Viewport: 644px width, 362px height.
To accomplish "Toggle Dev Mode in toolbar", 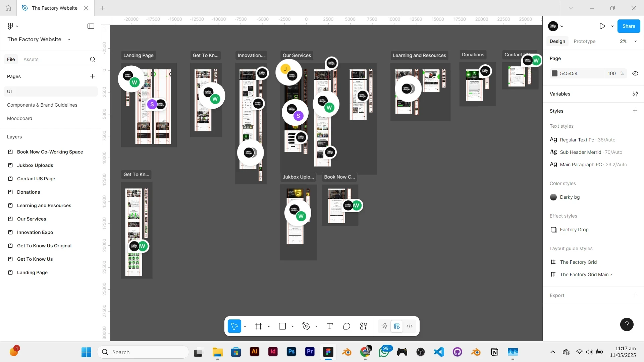I will click(x=410, y=326).
